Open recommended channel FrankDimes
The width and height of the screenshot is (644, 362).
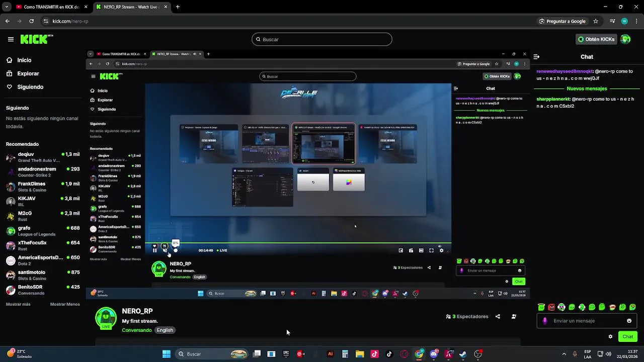click(43, 187)
